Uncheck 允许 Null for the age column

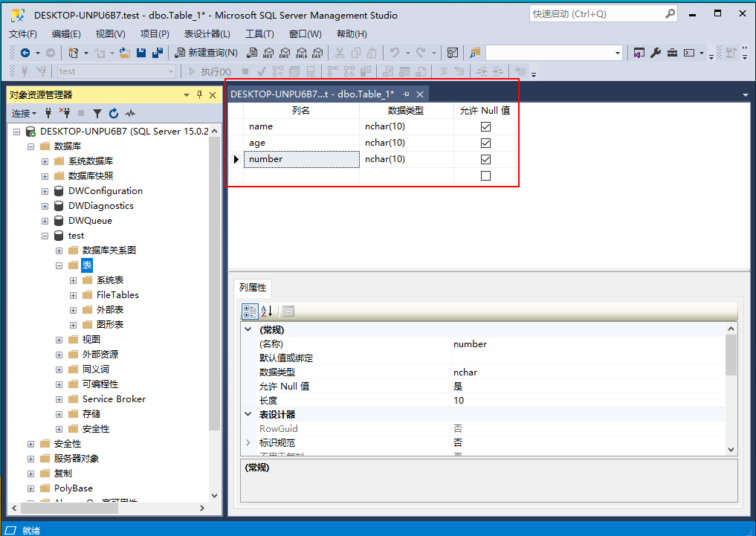pyautogui.click(x=485, y=142)
